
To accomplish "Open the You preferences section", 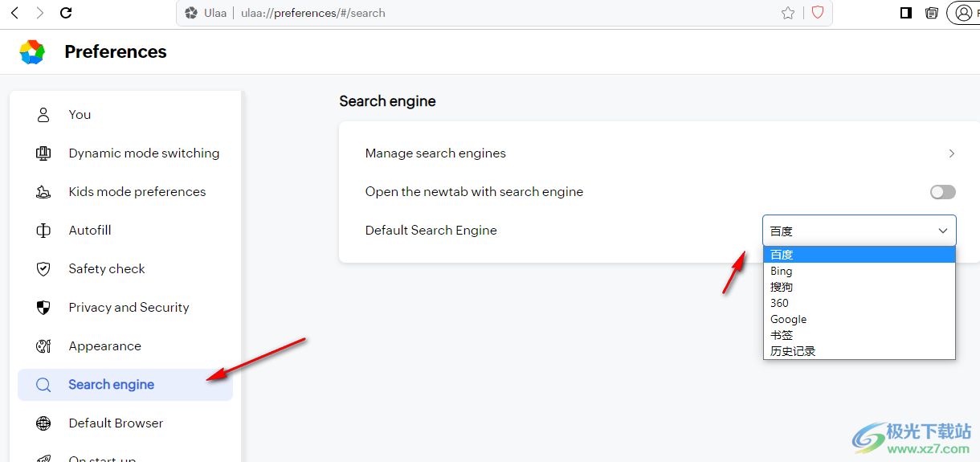I will 125,114.
